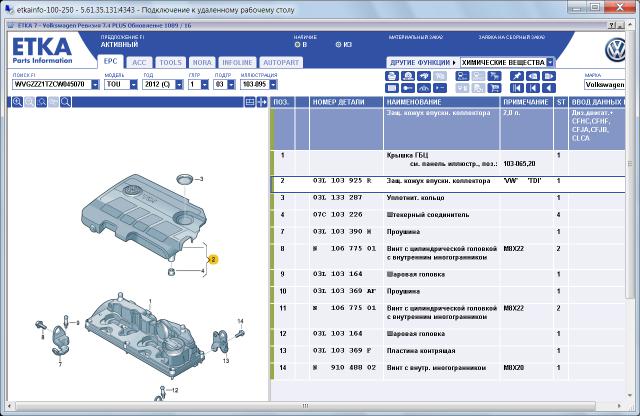Click the ПОЗ. column header
Image resolution: width=640 pixels, height=416 pixels.
[282, 102]
